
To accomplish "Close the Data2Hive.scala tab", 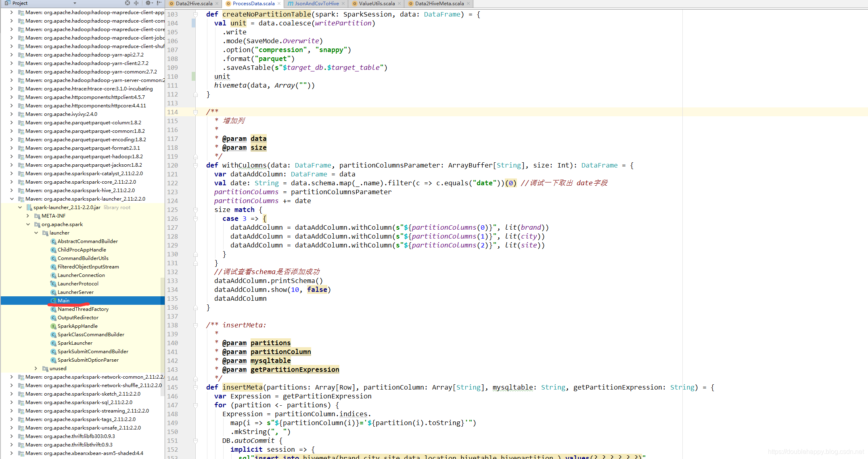I will pyautogui.click(x=217, y=4).
